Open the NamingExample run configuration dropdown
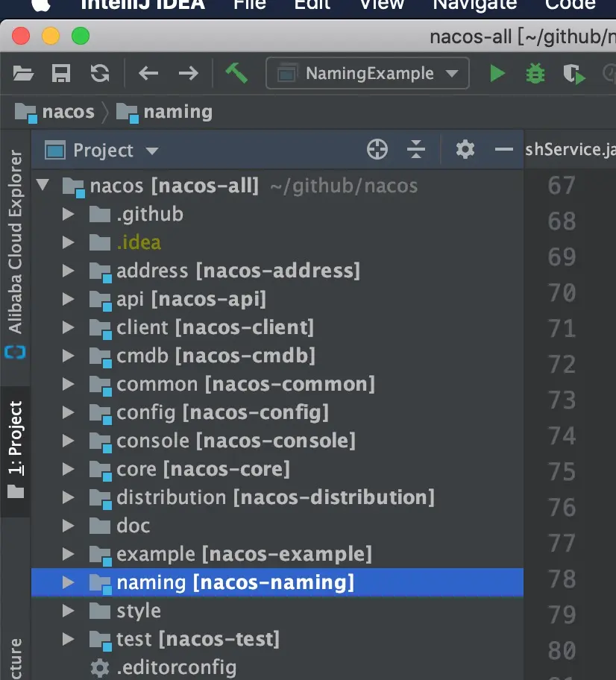The image size is (616, 680). 368,73
